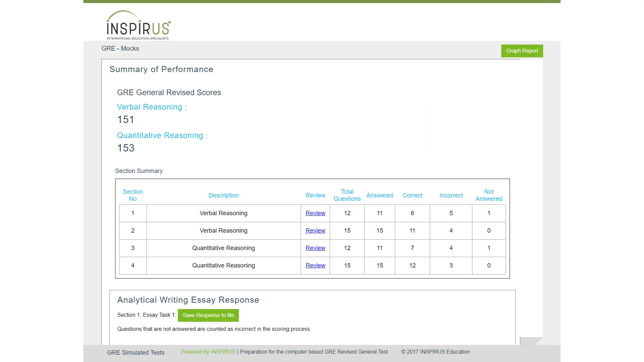Click the 'Total Questions' column header

347,195
